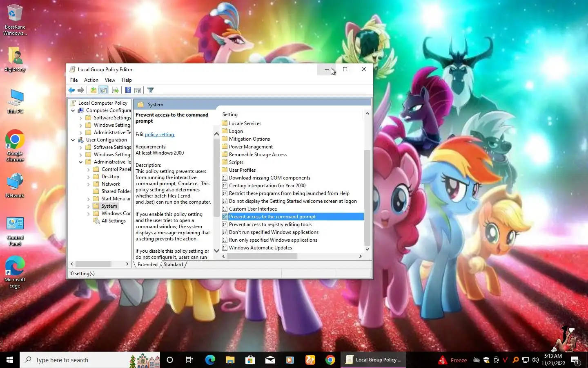Open File Explorer from the taskbar

point(230,360)
